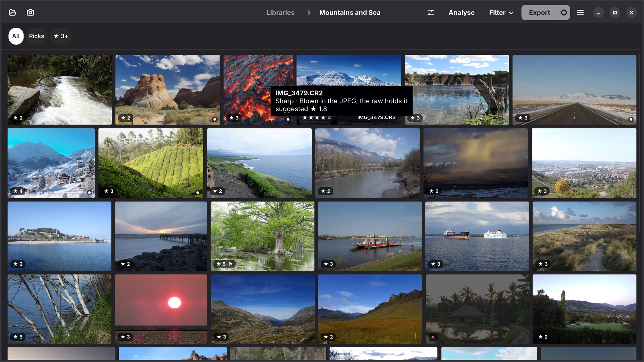This screenshot has height=362, width=644.
Task: Click the ★ 3 badge on city panorama photo
Action: (542, 191)
